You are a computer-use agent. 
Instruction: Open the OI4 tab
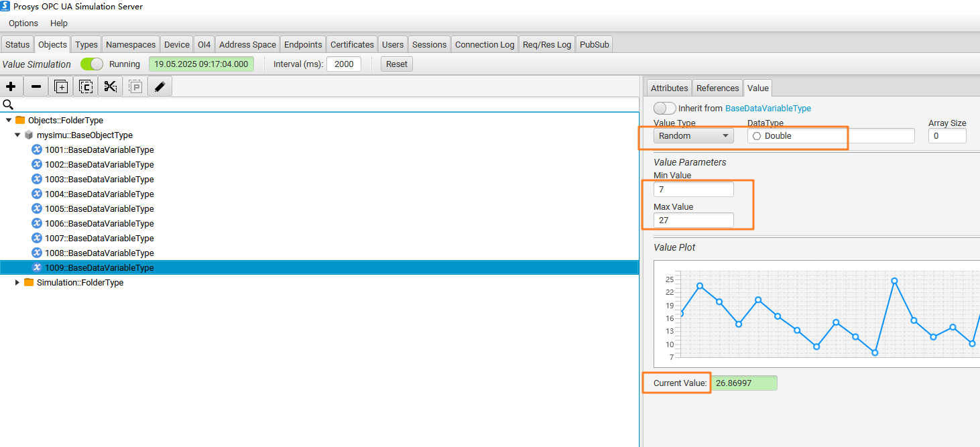204,44
